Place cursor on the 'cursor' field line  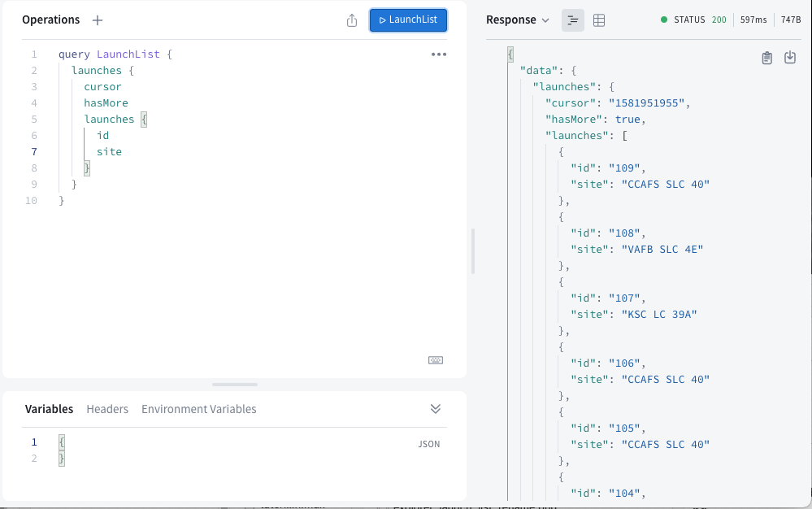102,87
